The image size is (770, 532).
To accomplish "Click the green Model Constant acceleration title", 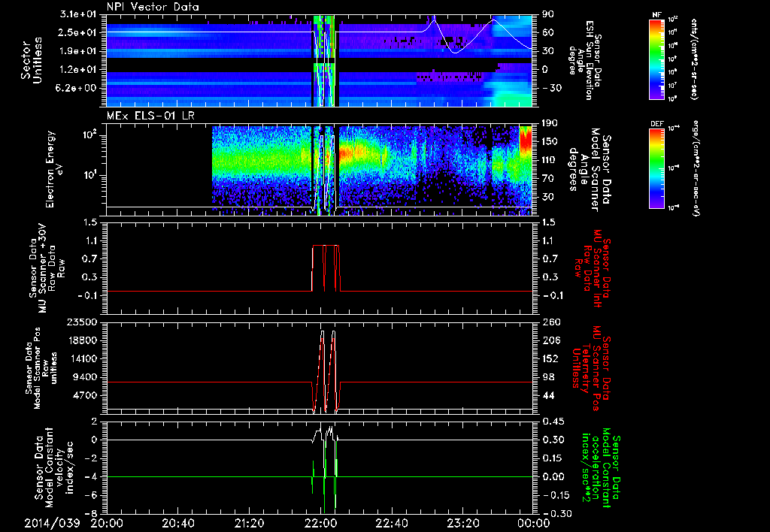I will [x=602, y=468].
